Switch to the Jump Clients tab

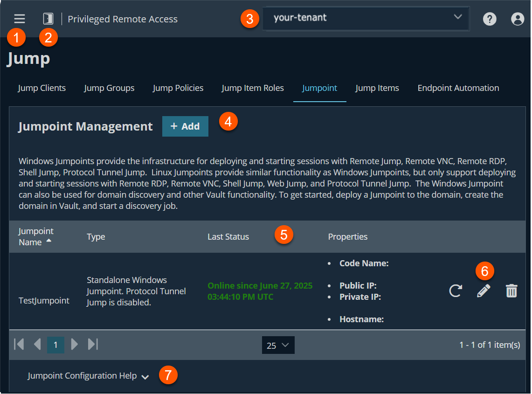click(x=42, y=88)
